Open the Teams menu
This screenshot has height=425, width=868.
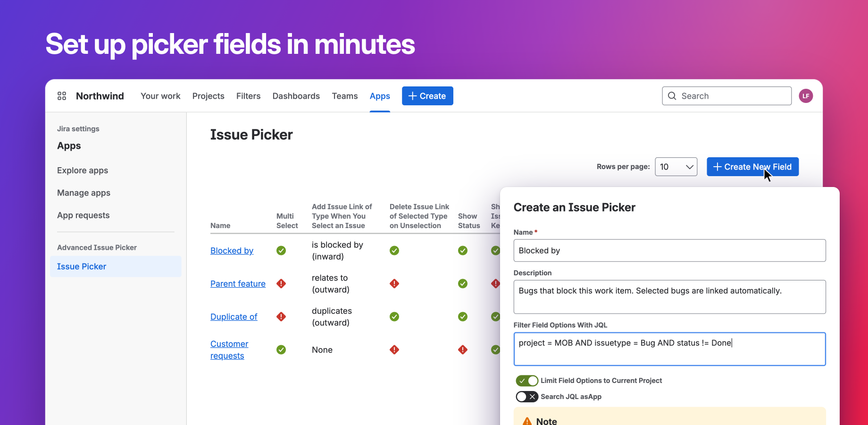pos(345,96)
